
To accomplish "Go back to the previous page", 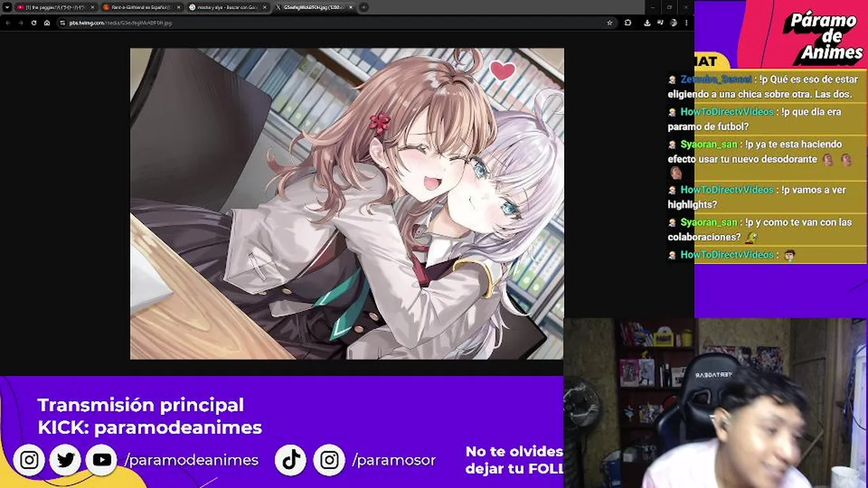I will [8, 22].
